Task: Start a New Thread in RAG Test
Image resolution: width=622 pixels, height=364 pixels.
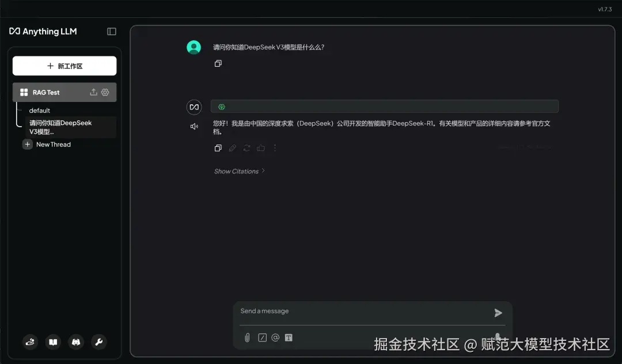Action: [x=54, y=144]
